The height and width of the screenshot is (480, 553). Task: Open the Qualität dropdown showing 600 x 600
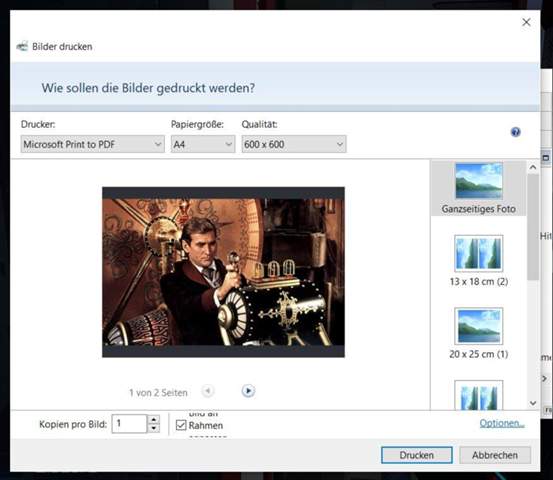pos(294,144)
